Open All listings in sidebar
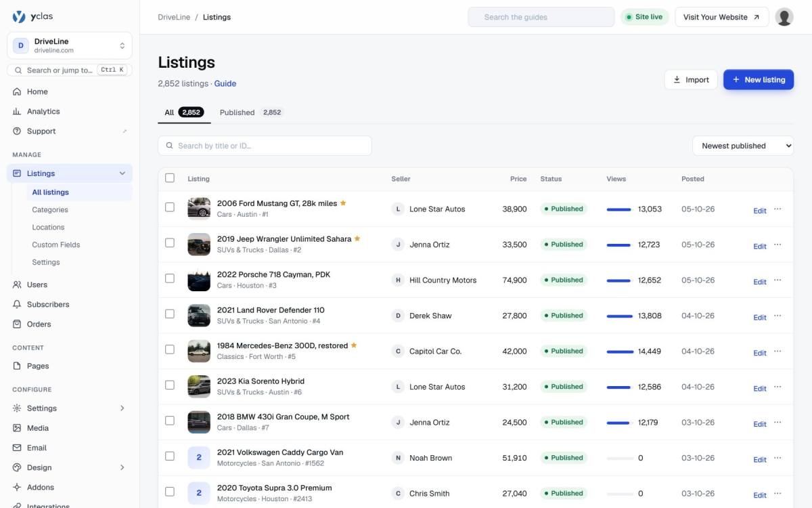The width and height of the screenshot is (812, 508). (79, 192)
